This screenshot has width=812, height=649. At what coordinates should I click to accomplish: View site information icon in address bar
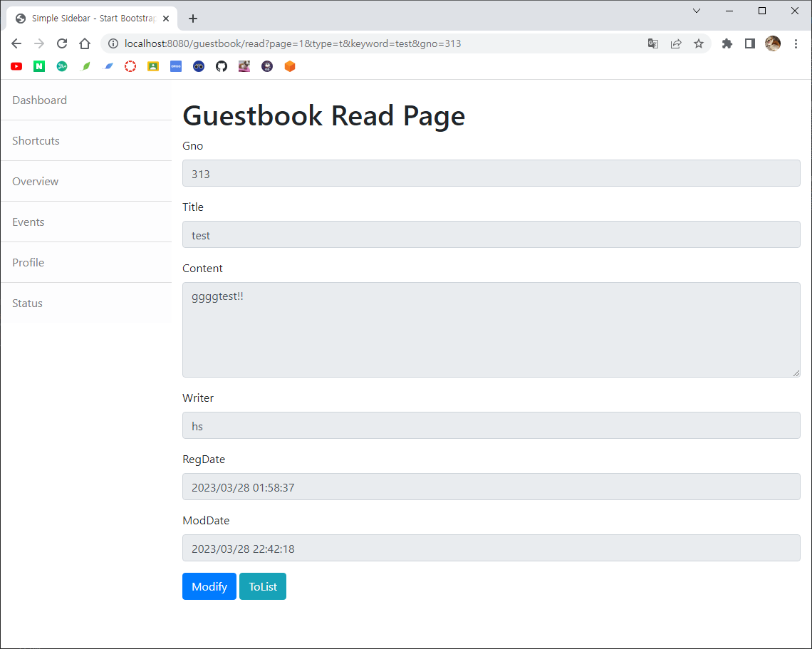click(x=113, y=43)
